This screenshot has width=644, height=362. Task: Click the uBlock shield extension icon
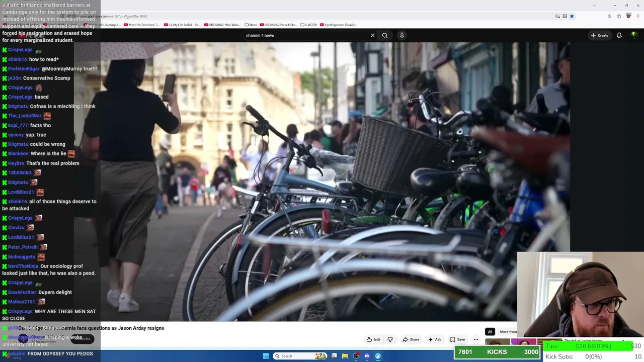628,16
